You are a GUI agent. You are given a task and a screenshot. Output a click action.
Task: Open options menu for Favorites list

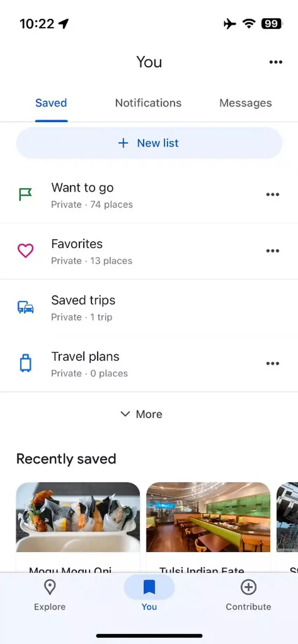(x=272, y=251)
